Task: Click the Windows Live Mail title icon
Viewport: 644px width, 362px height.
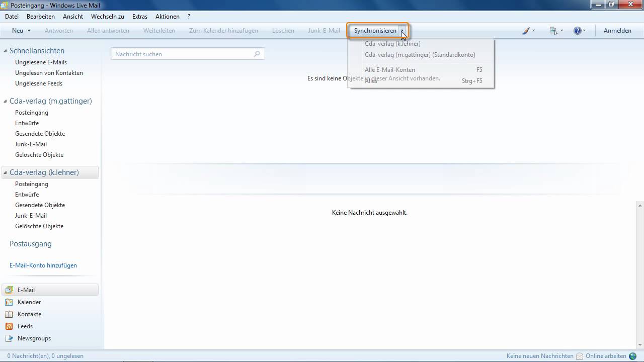Action: pos(5,5)
